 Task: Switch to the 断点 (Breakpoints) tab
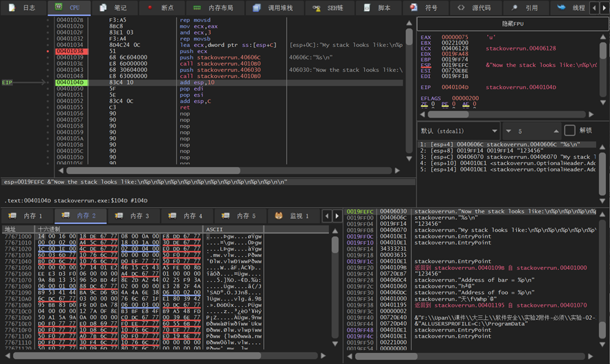click(160, 8)
